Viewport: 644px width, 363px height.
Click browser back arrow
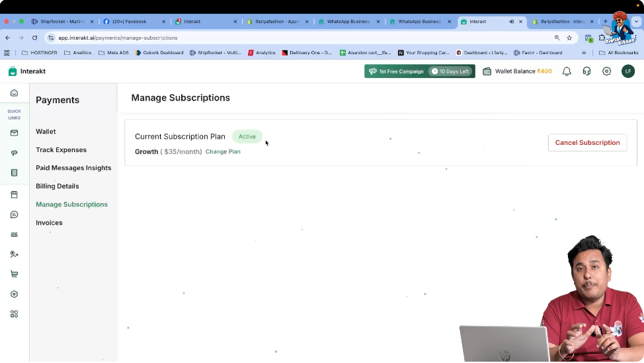pyautogui.click(x=8, y=38)
